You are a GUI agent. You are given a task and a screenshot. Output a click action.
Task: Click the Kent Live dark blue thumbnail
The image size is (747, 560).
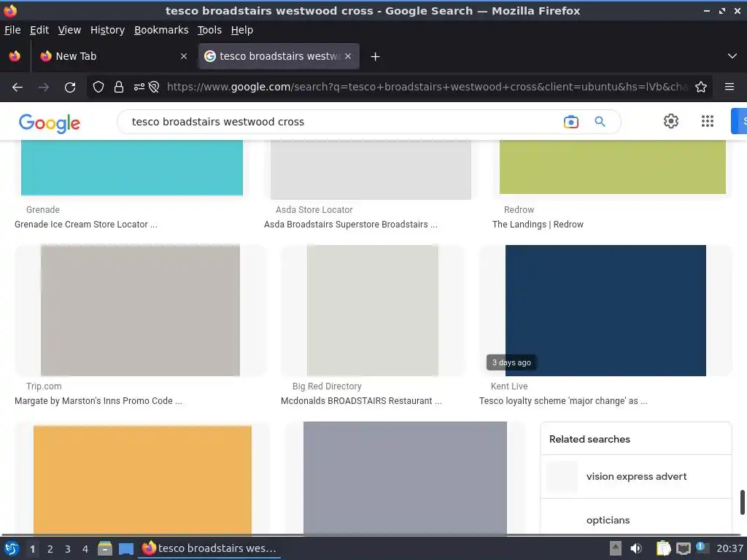click(605, 311)
